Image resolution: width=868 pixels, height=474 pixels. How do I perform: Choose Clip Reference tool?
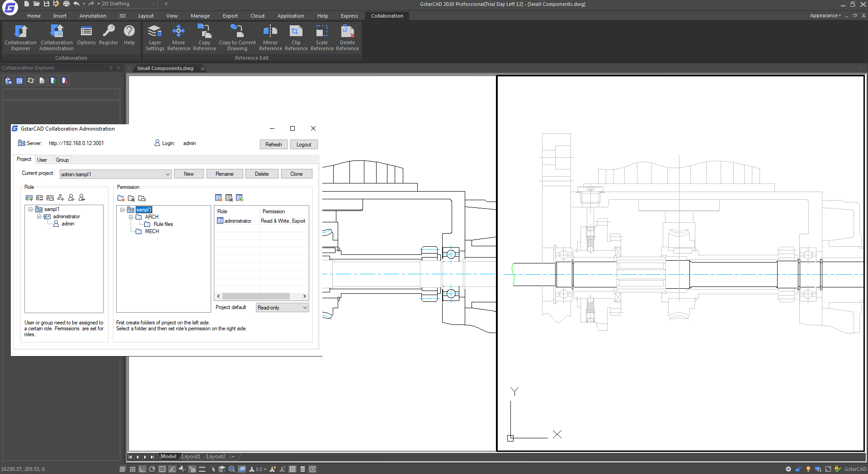coord(296,38)
